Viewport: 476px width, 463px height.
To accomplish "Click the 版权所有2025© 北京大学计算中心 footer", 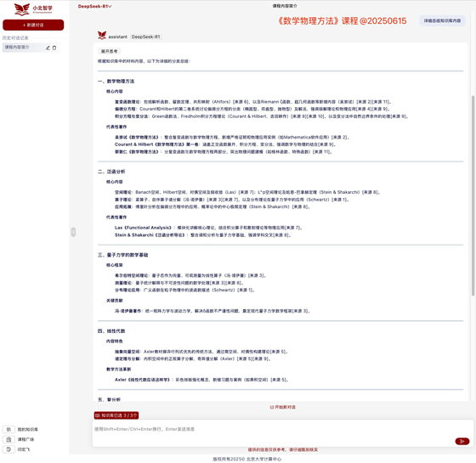I will (x=246, y=459).
